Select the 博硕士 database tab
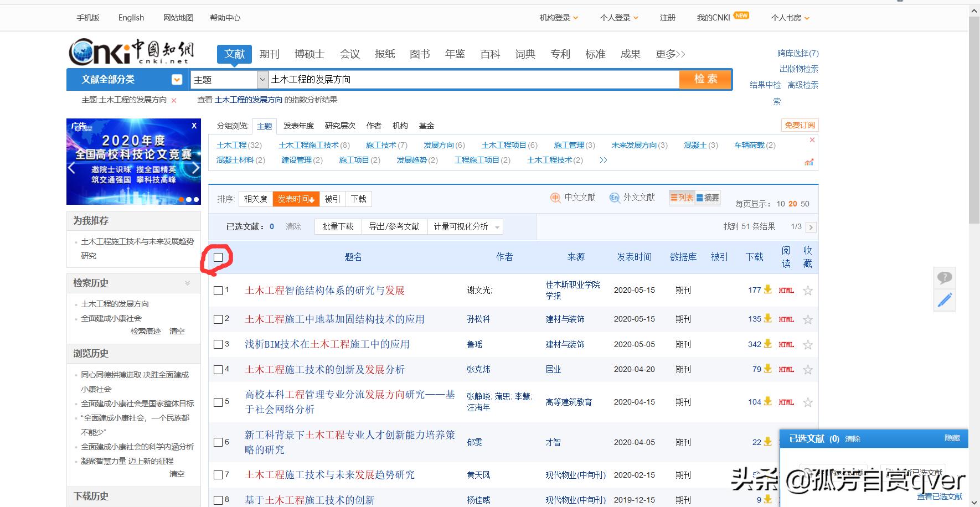 click(x=310, y=54)
